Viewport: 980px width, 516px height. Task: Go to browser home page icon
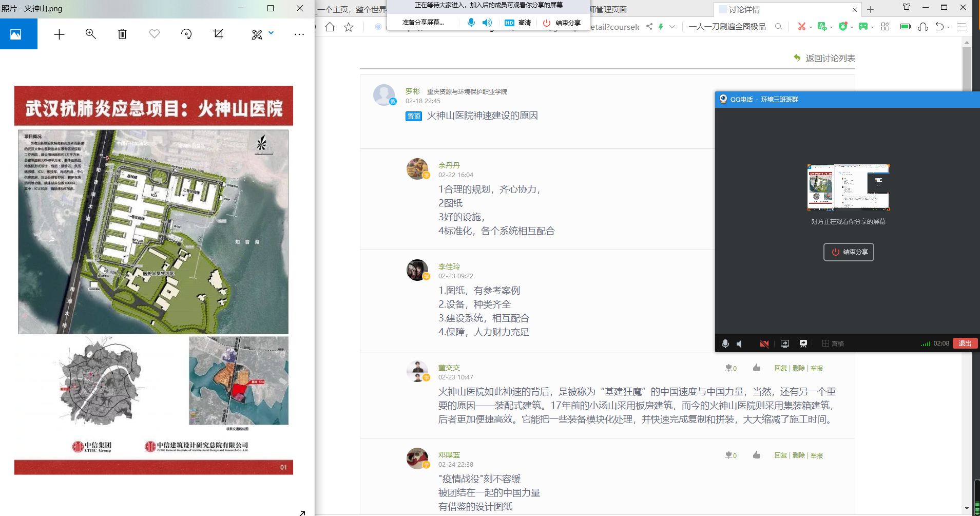point(330,27)
